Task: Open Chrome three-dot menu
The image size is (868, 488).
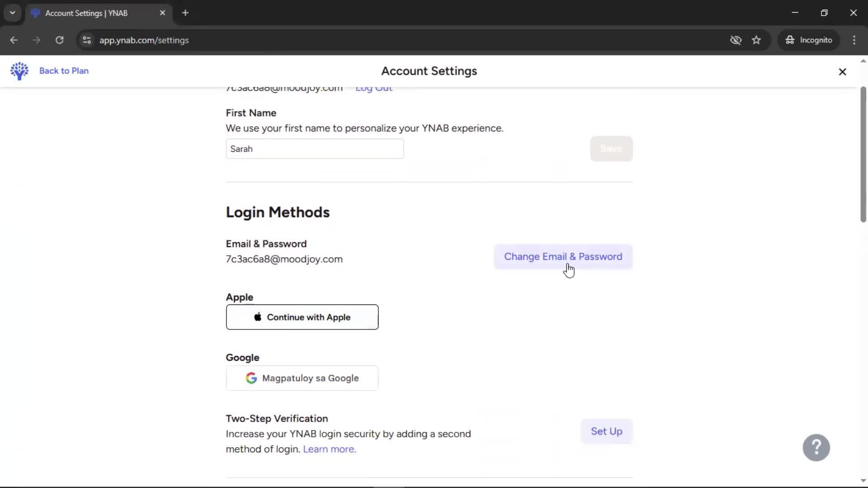Action: [854, 40]
